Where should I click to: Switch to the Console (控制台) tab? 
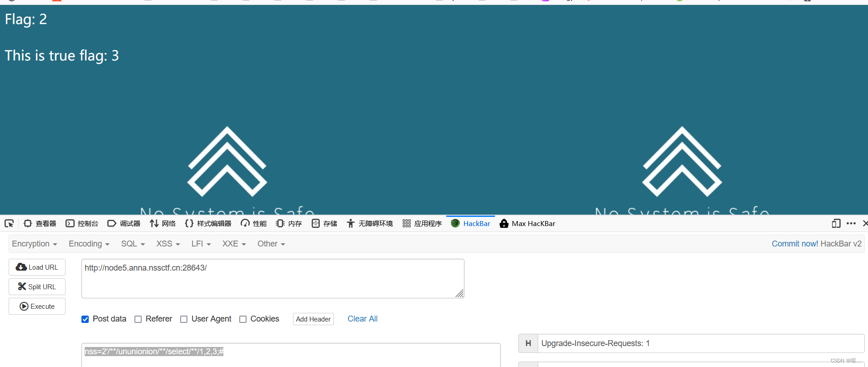point(82,223)
